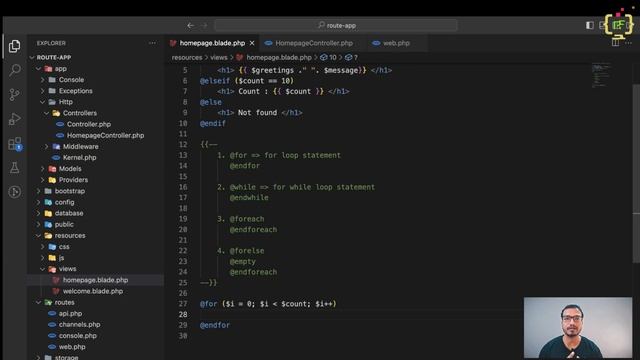Image resolution: width=640 pixels, height=360 pixels.
Task: Click the breadcrumb symbol 10
Action: coord(329,58)
